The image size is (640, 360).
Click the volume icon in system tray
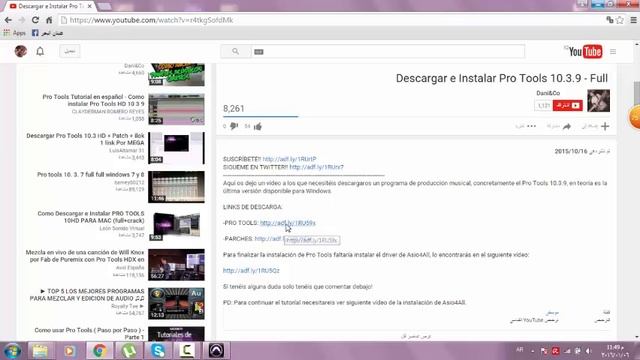[x=588, y=351]
